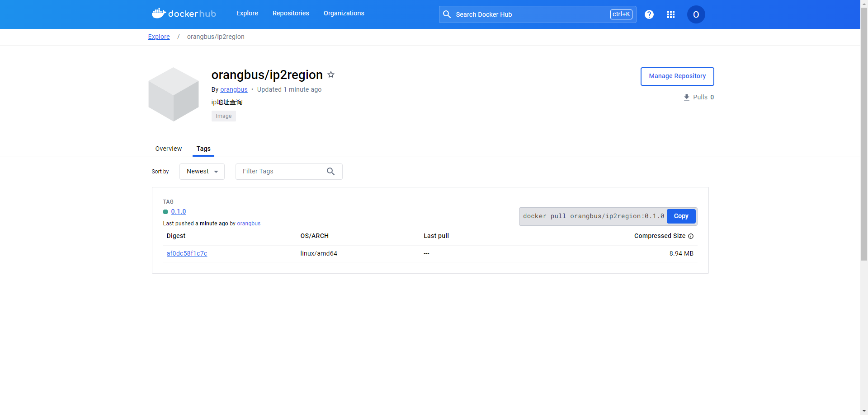Click the Manage Repository button

coord(677,76)
